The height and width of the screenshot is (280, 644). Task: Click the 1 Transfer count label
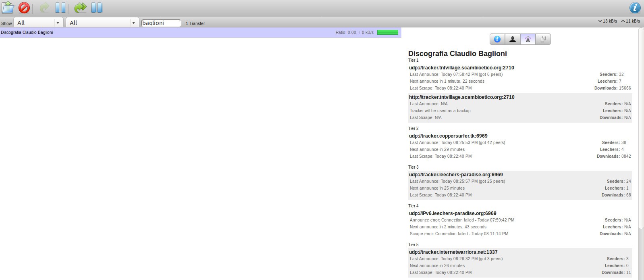pos(195,23)
